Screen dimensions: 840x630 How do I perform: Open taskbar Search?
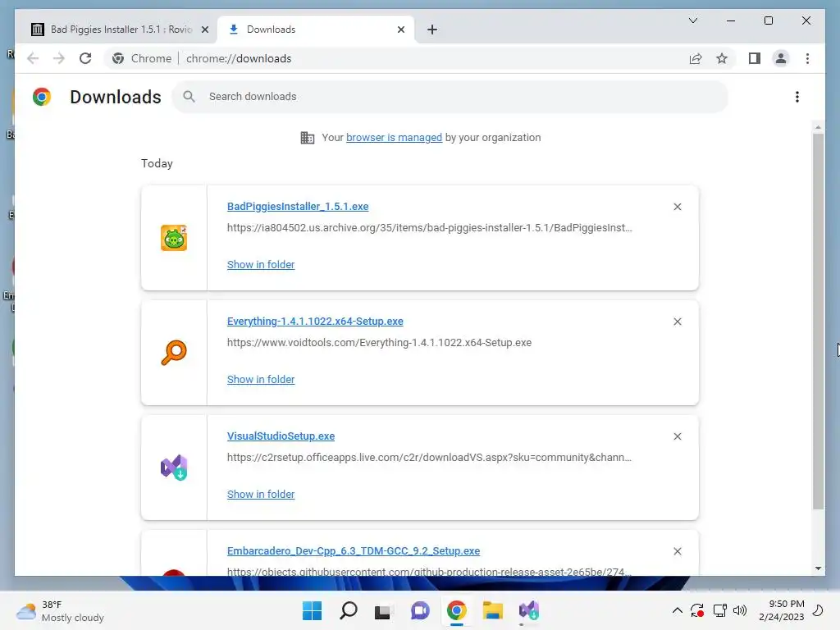(348, 610)
